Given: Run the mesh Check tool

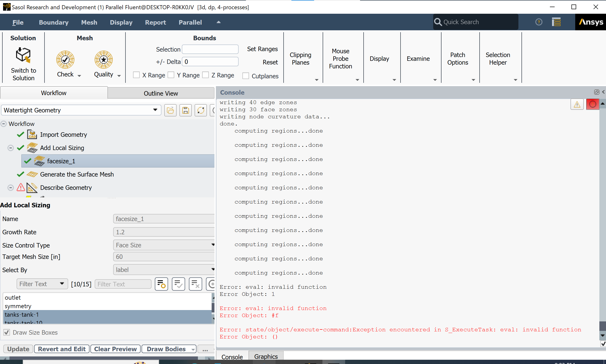Looking at the screenshot, I should pyautogui.click(x=65, y=60).
